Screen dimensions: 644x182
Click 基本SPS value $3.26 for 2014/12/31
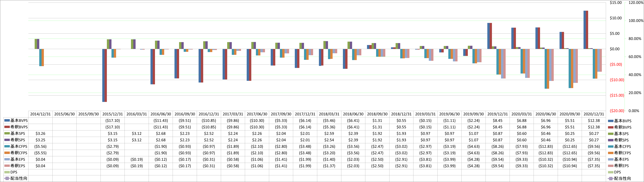40,133
